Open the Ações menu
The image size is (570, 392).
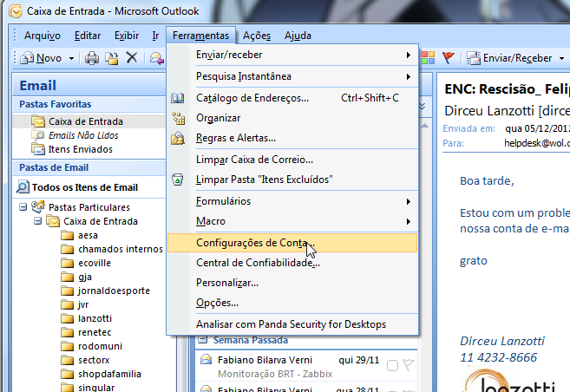257,36
